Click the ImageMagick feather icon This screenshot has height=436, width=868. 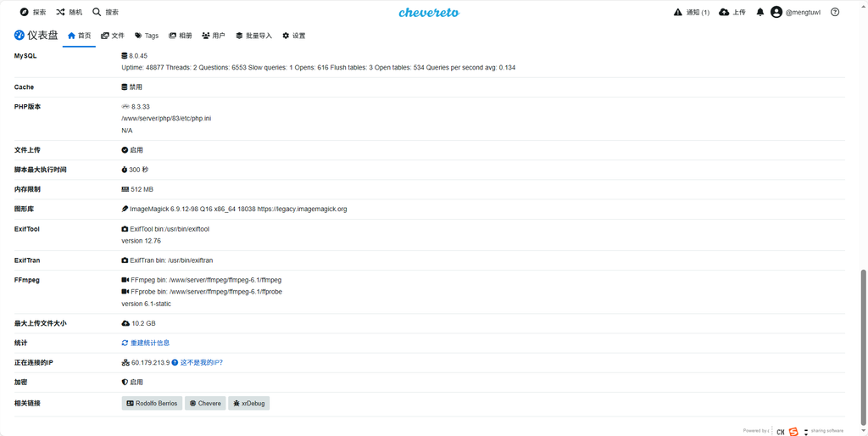[x=125, y=209]
